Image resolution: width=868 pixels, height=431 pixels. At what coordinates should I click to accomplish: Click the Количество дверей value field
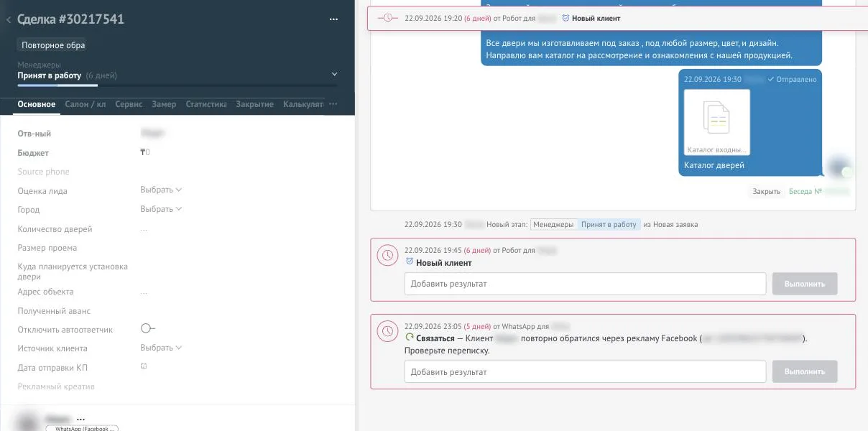144,229
